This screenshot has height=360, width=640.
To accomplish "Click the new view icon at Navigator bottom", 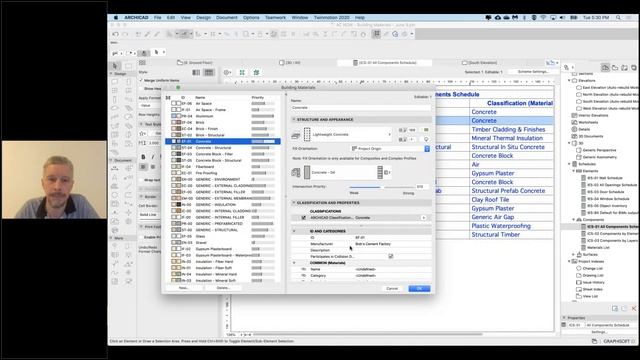I will [615, 309].
